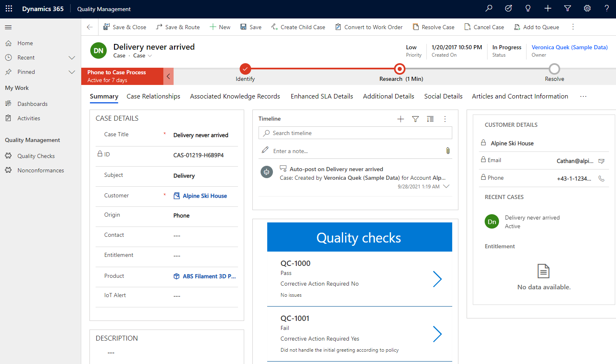The width and height of the screenshot is (616, 364).
Task: Click the Enter a note field
Action: [x=355, y=151]
